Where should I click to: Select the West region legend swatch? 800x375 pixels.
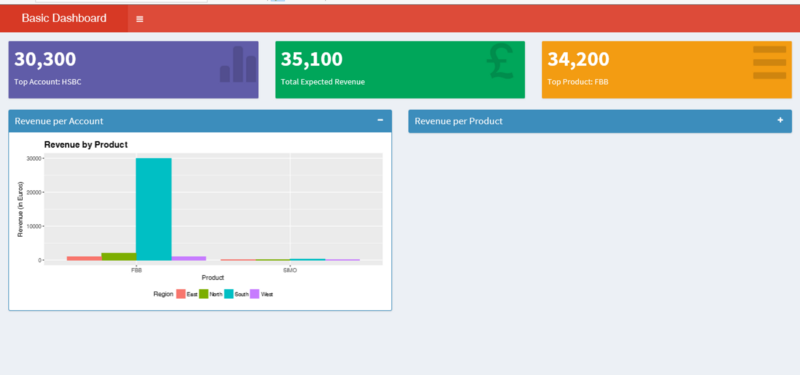[x=255, y=294]
